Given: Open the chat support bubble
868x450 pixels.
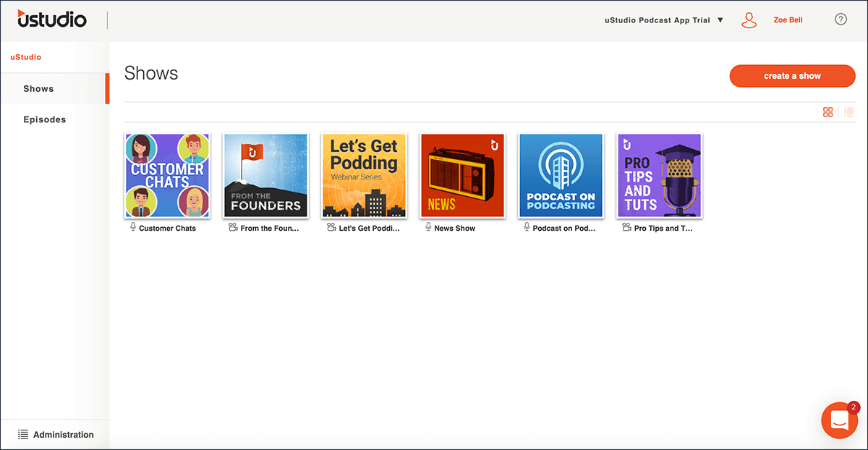Looking at the screenshot, I should (x=839, y=420).
